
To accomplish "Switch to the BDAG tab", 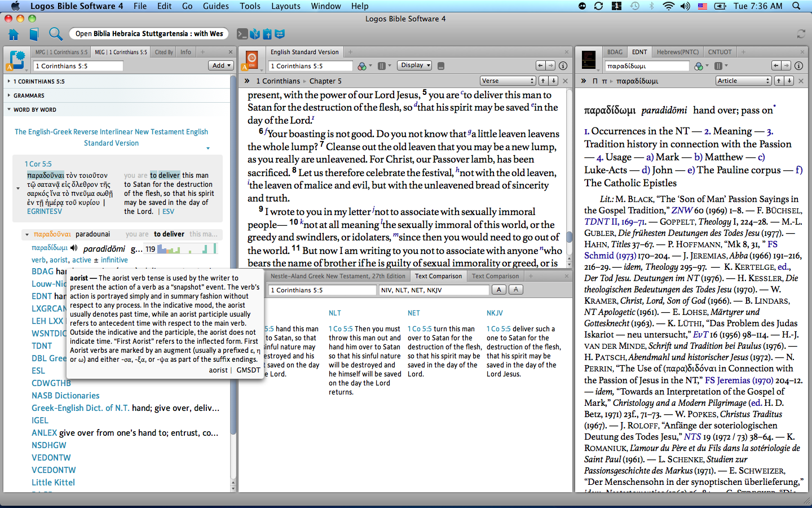I will tap(615, 52).
